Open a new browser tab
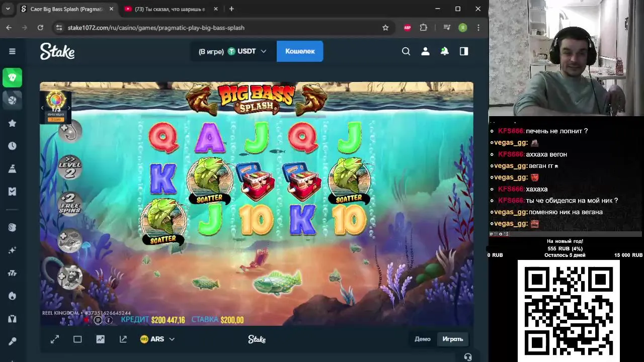644x362 pixels. [231, 9]
